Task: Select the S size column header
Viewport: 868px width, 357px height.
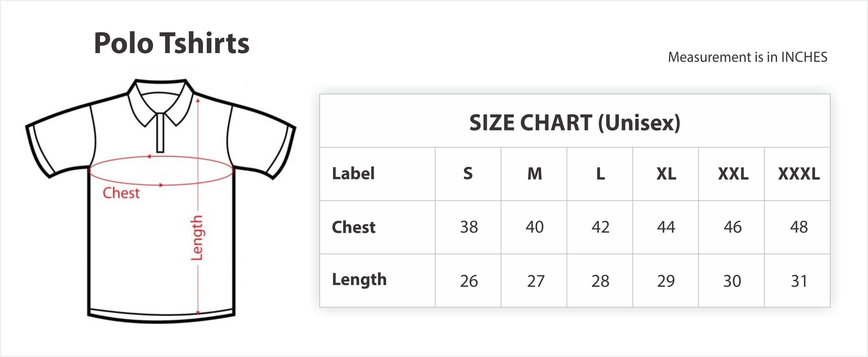Action: tap(468, 174)
